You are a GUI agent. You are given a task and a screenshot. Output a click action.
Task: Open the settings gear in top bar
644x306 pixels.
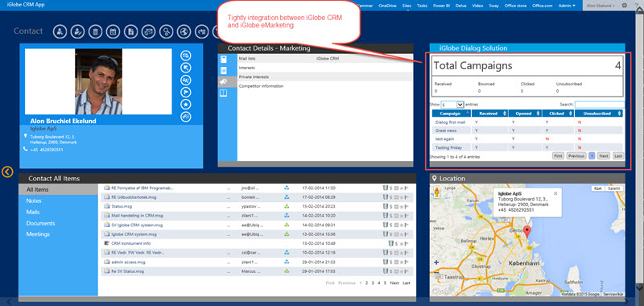pyautogui.click(x=625, y=6)
